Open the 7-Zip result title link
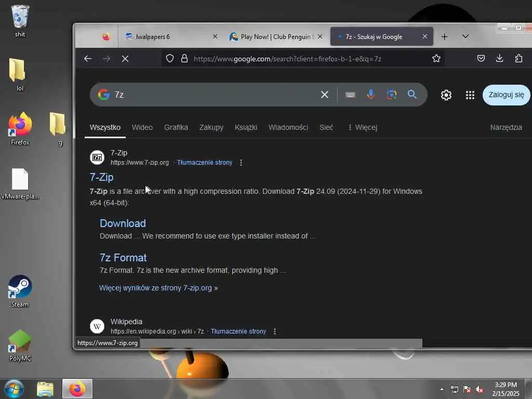The width and height of the screenshot is (532, 399). click(x=101, y=177)
